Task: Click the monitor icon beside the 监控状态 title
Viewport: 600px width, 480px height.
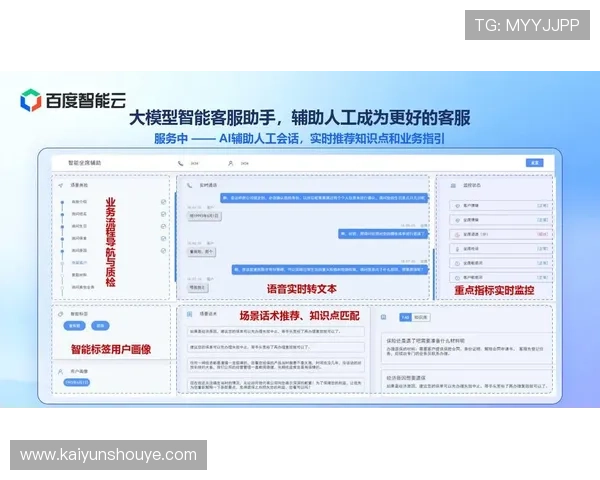Action: click(453, 185)
